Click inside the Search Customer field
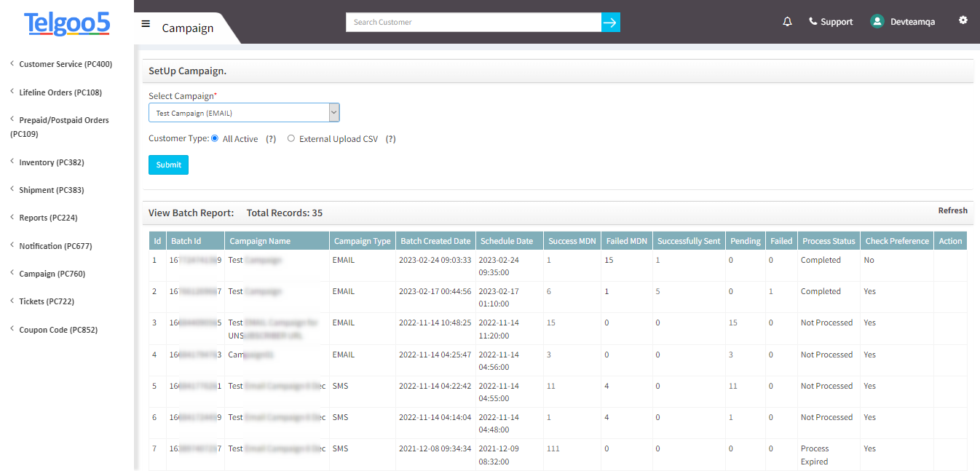The width and height of the screenshot is (980, 471). 473,22
